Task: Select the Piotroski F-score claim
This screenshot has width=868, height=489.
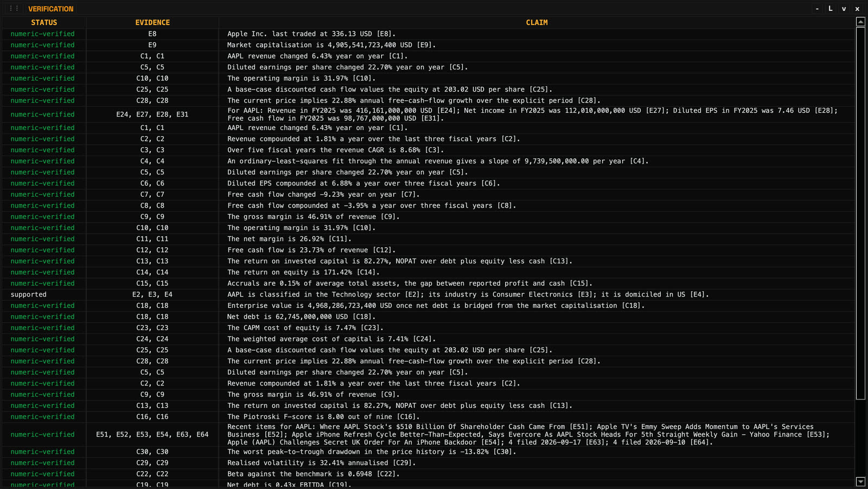Action: [x=323, y=416]
